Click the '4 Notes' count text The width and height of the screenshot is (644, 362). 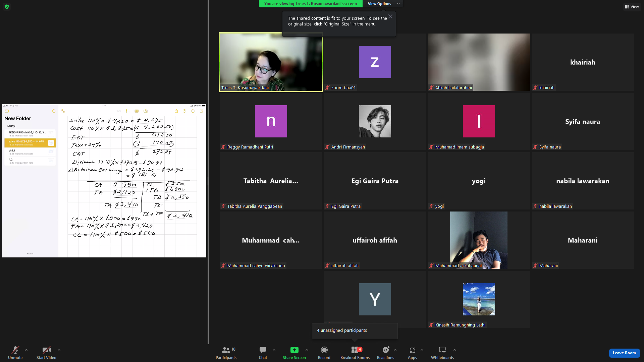click(30, 254)
